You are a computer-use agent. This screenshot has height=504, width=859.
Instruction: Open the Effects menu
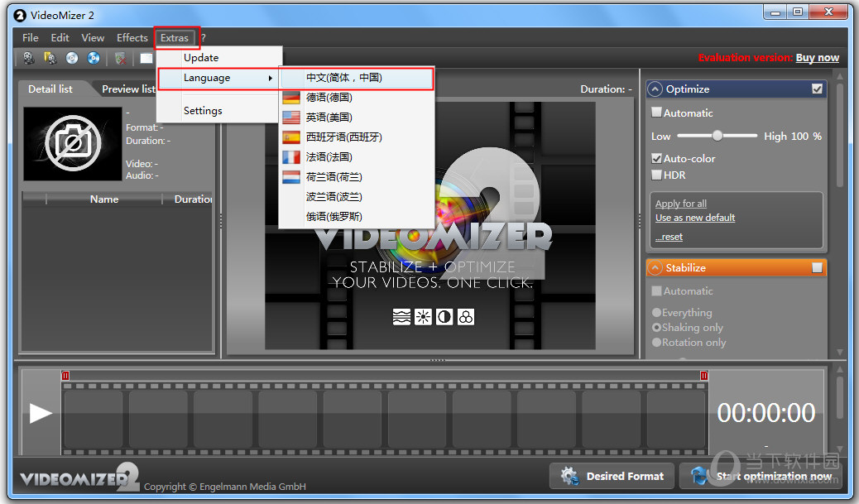coord(132,38)
